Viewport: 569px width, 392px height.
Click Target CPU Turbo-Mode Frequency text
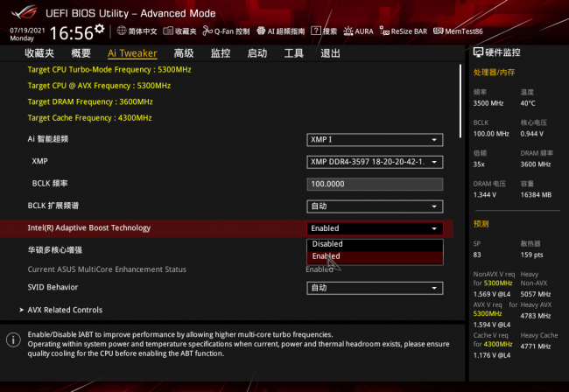click(109, 70)
